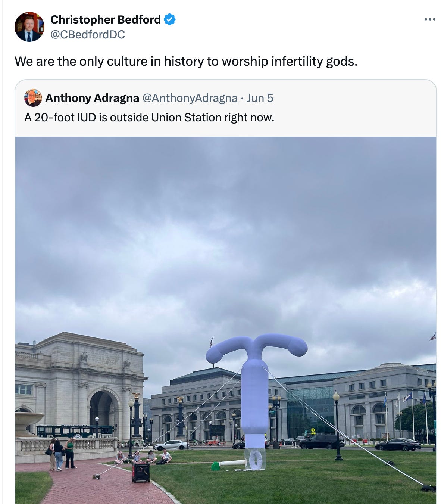Click the people sitting on the grass
This screenshot has height=504, width=441.
[x=144, y=457]
